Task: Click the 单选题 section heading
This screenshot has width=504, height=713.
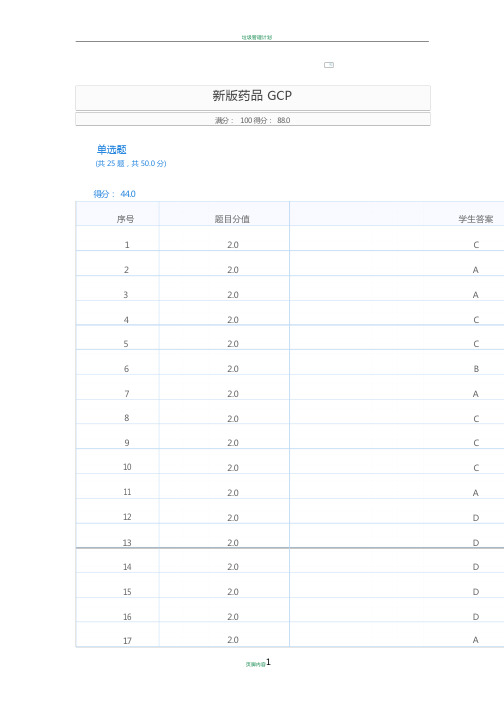Action: point(111,149)
